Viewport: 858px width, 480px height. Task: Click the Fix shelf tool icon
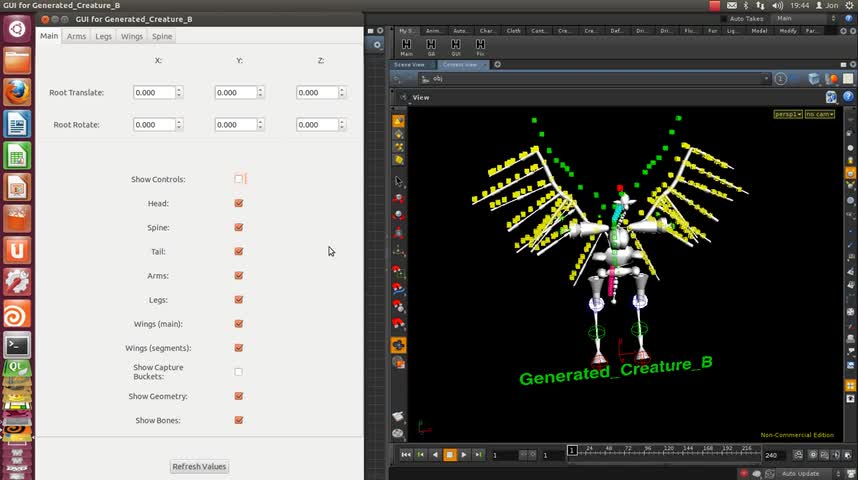click(480, 46)
